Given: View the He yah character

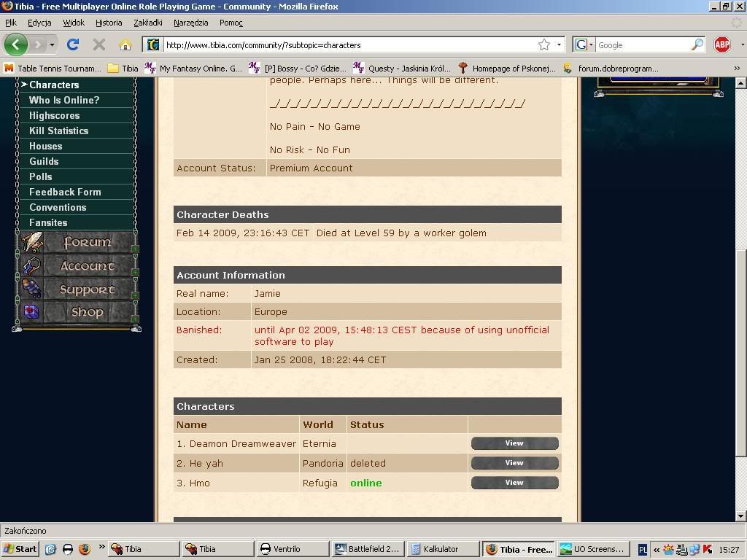Looking at the screenshot, I should pyautogui.click(x=514, y=463).
